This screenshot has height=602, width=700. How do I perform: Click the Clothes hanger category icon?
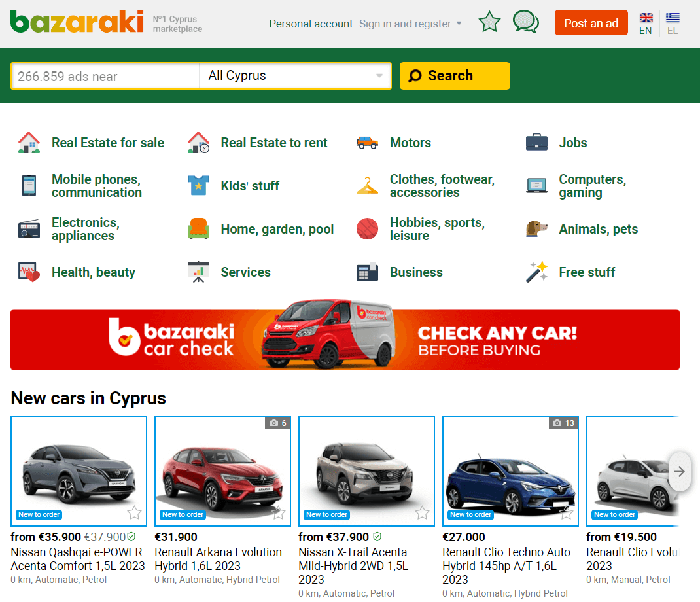pos(367,186)
